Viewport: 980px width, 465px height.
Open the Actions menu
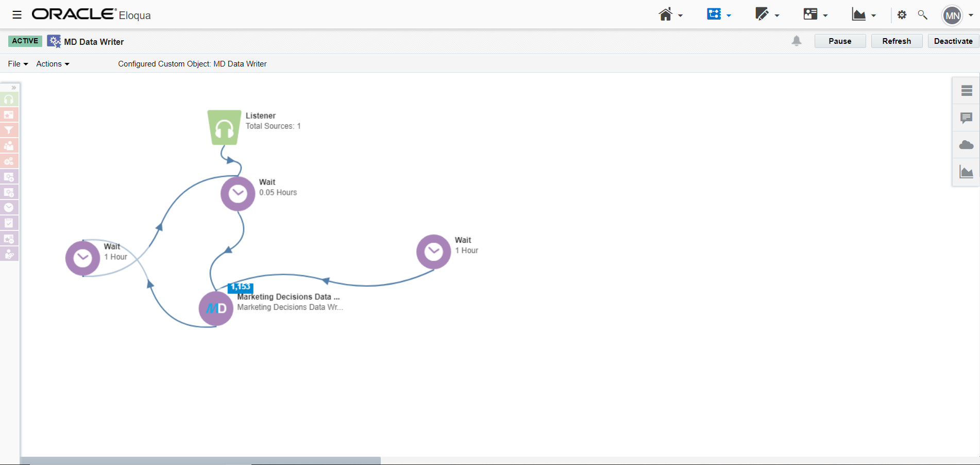click(53, 64)
